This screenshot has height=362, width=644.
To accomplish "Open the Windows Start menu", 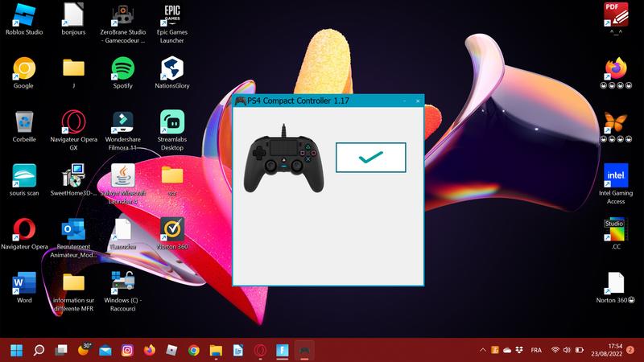I will point(16,350).
